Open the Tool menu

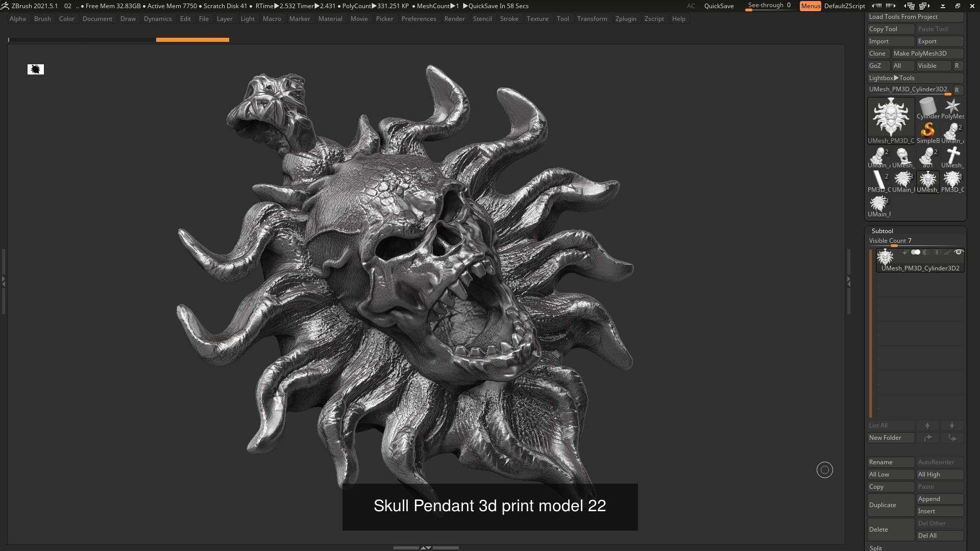562,19
